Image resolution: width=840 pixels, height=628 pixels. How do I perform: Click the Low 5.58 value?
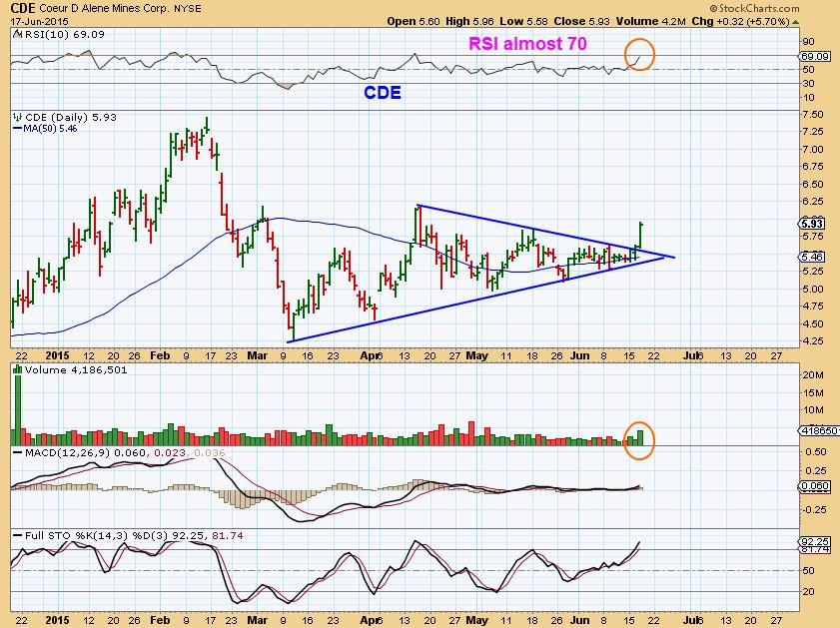click(523, 21)
